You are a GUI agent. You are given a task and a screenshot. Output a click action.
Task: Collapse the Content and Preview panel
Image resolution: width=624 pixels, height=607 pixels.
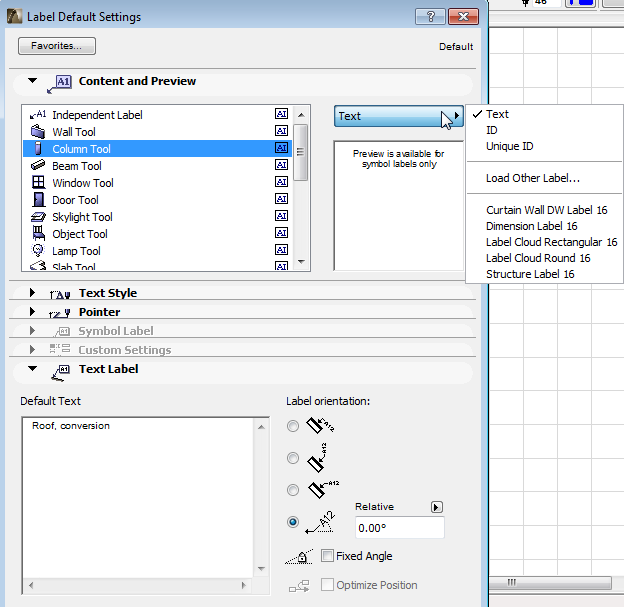coord(33,81)
